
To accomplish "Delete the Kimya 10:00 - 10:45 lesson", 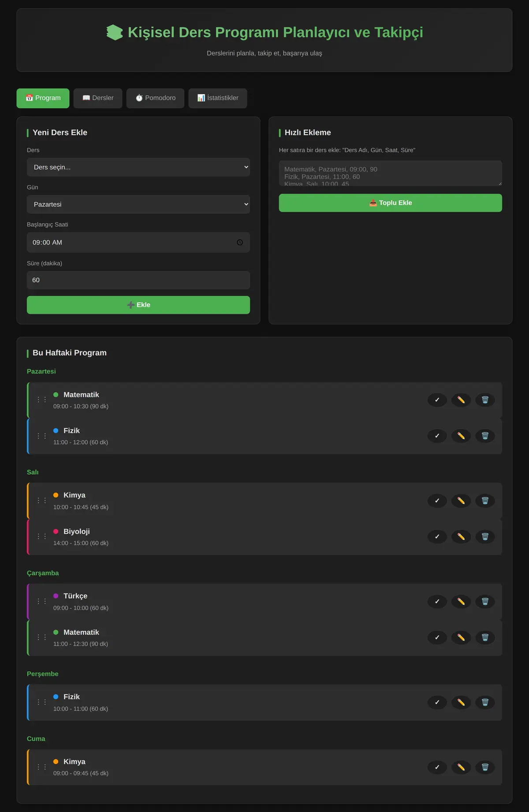I will (x=485, y=501).
